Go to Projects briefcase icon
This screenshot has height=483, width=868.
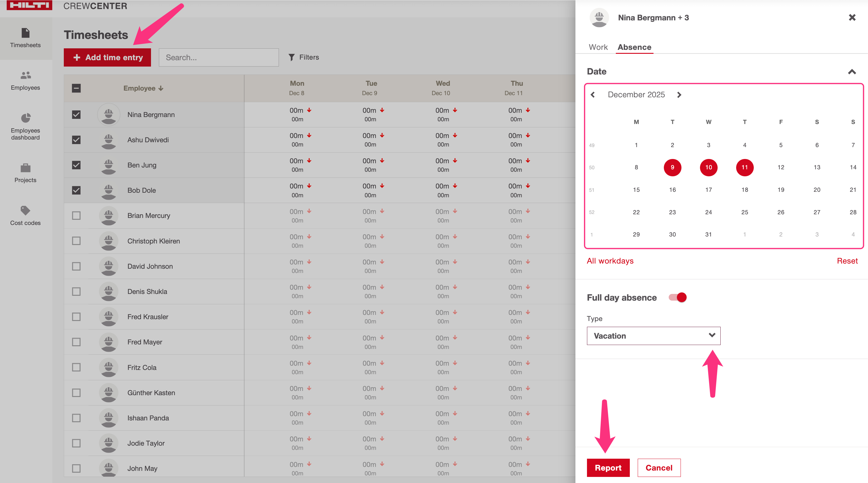coord(26,167)
